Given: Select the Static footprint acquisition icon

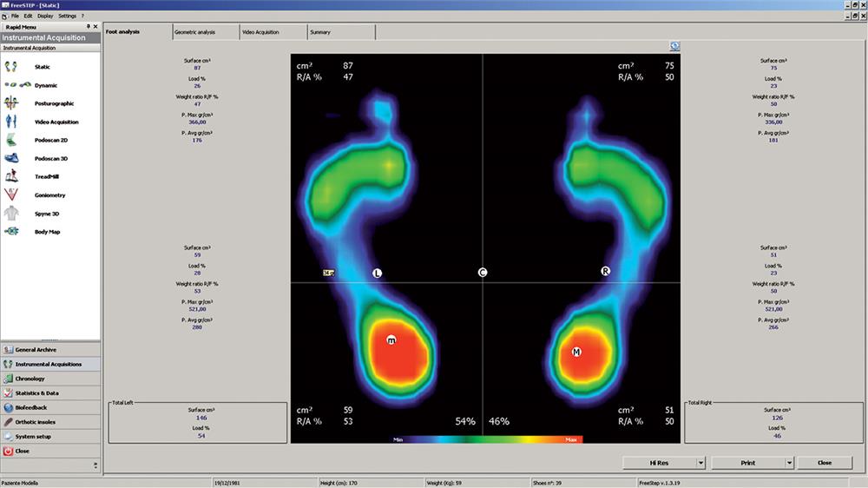Looking at the screenshot, I should pyautogui.click(x=11, y=67).
